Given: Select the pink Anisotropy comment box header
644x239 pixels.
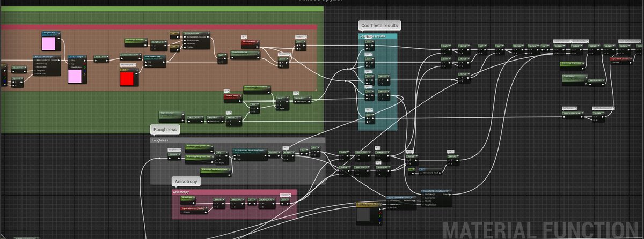Looking at the screenshot, I should click(x=234, y=191).
